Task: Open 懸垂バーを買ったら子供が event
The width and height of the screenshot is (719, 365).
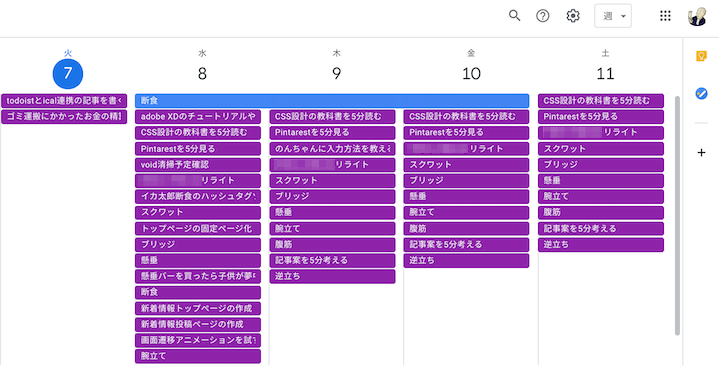Action: (x=198, y=277)
